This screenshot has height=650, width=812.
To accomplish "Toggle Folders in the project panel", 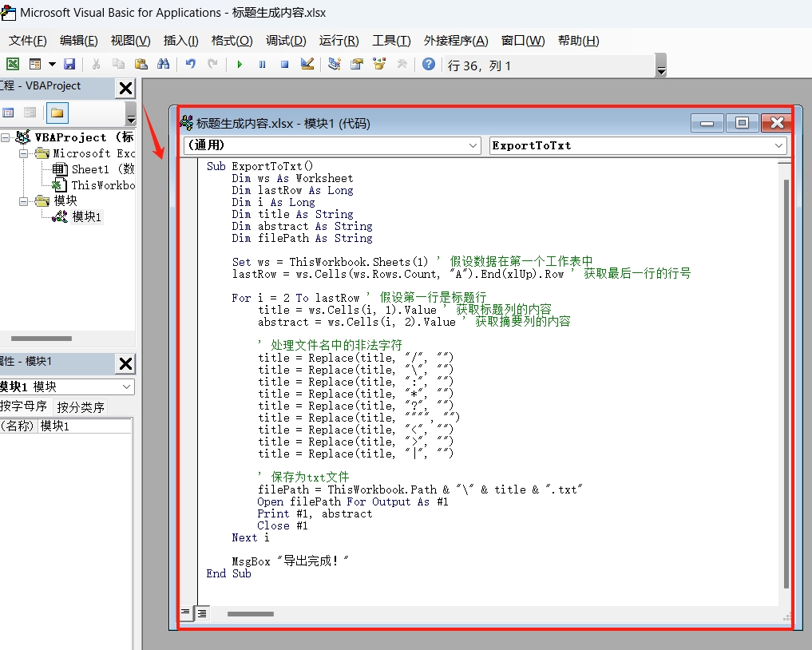I will click(x=57, y=113).
